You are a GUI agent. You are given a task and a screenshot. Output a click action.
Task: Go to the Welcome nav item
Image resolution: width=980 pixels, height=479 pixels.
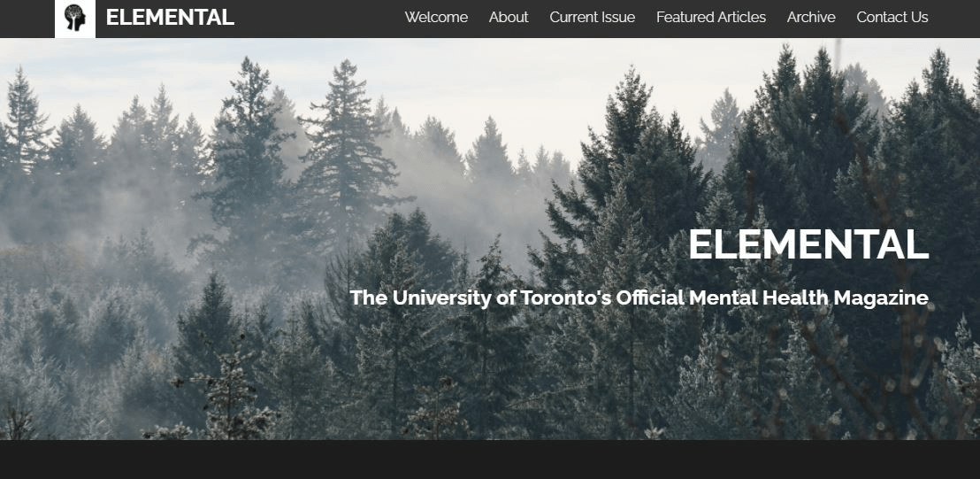pos(436,18)
